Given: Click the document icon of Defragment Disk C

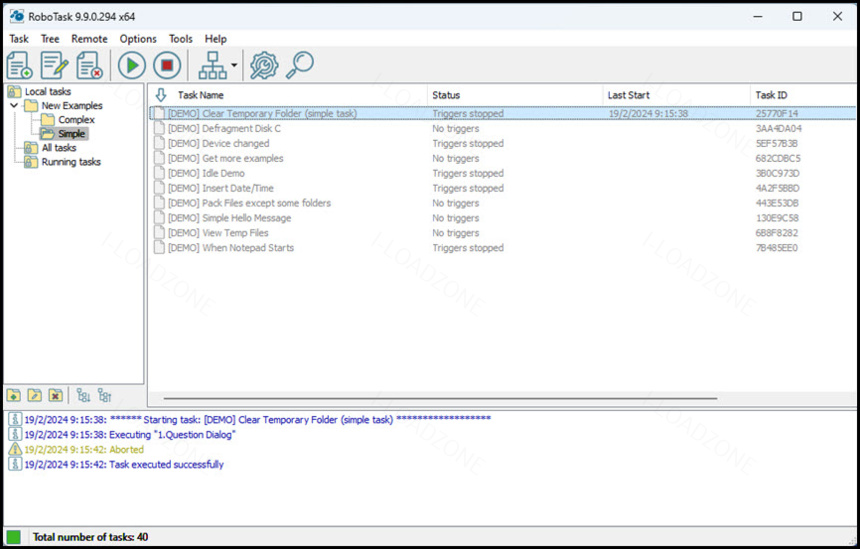Looking at the screenshot, I should pos(159,128).
